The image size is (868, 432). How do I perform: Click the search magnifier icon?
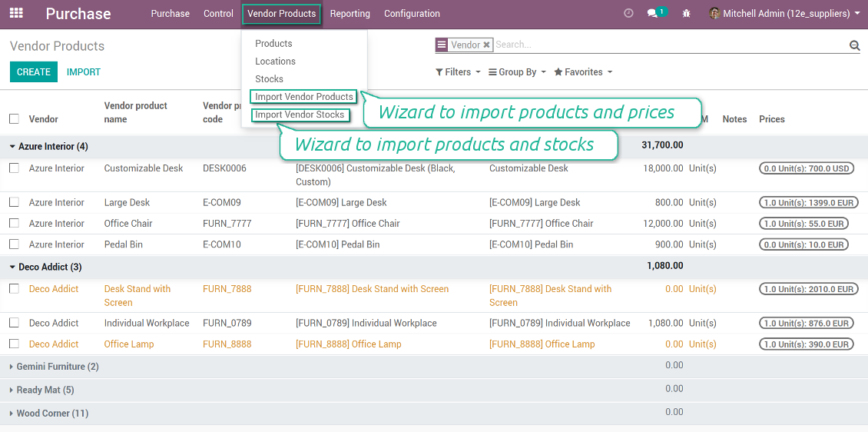[x=854, y=45]
